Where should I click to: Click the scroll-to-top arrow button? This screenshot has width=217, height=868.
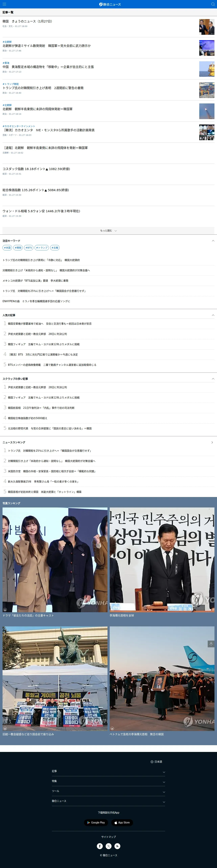(211, 644)
